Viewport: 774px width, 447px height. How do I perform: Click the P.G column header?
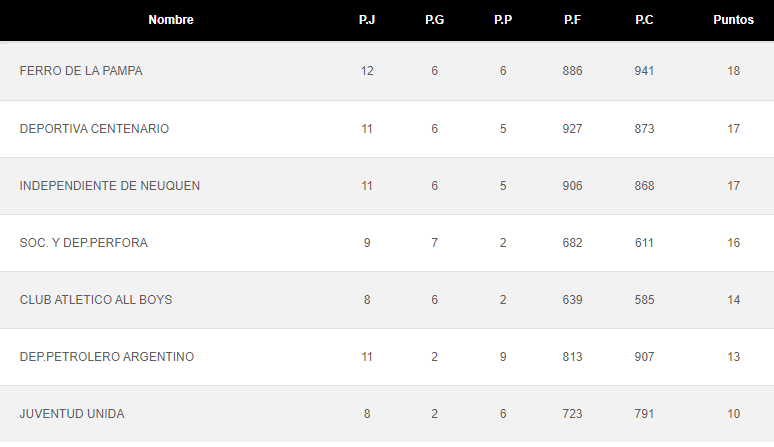pos(434,20)
